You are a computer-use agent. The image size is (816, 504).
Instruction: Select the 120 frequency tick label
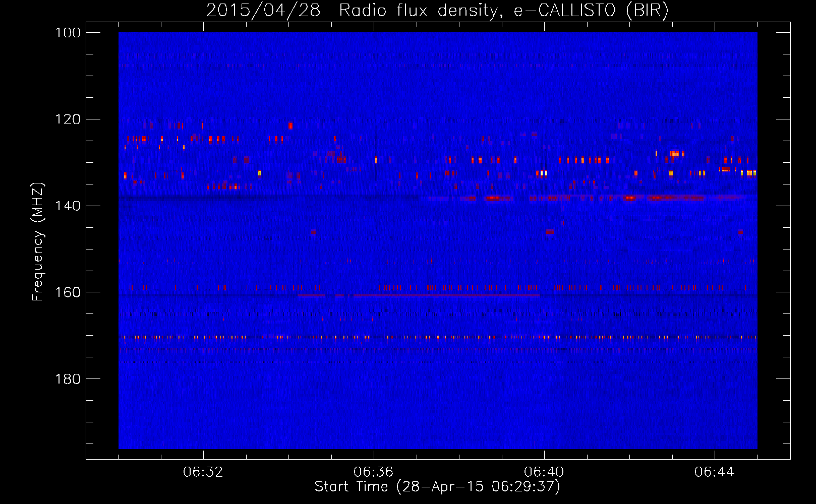click(68, 119)
